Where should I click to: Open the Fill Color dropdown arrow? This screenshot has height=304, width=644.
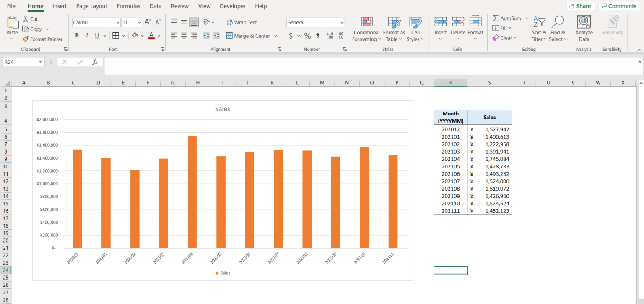(142, 35)
